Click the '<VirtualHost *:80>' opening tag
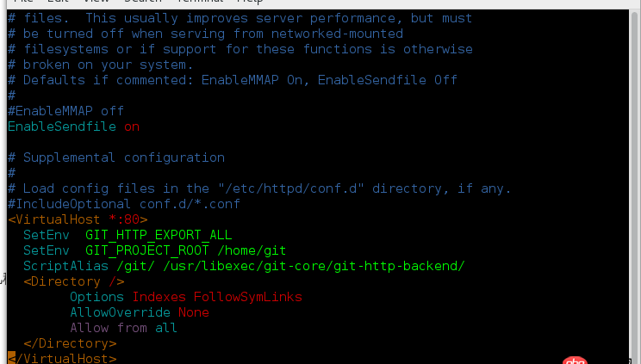This screenshot has height=364, width=641. point(78,219)
